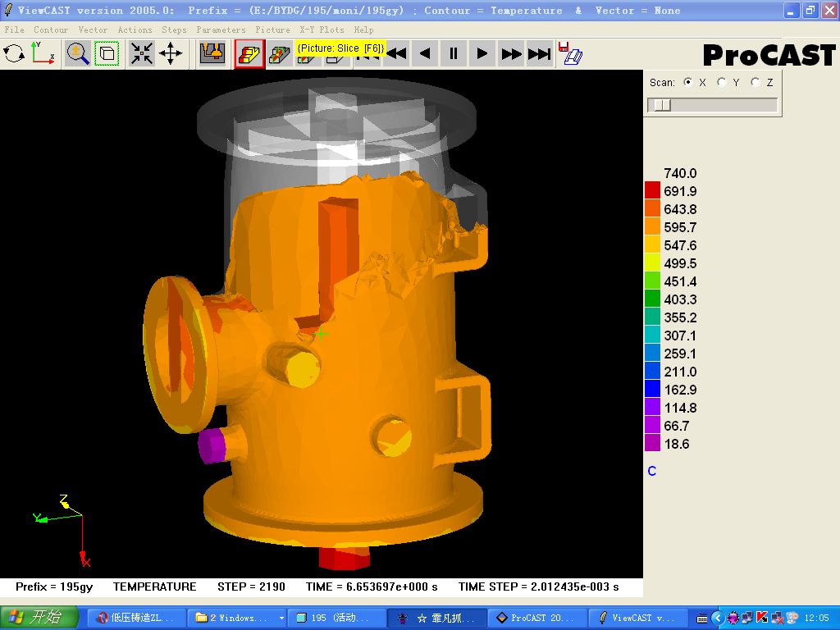Pause the animation playback
The height and width of the screenshot is (630, 840).
tap(453, 53)
